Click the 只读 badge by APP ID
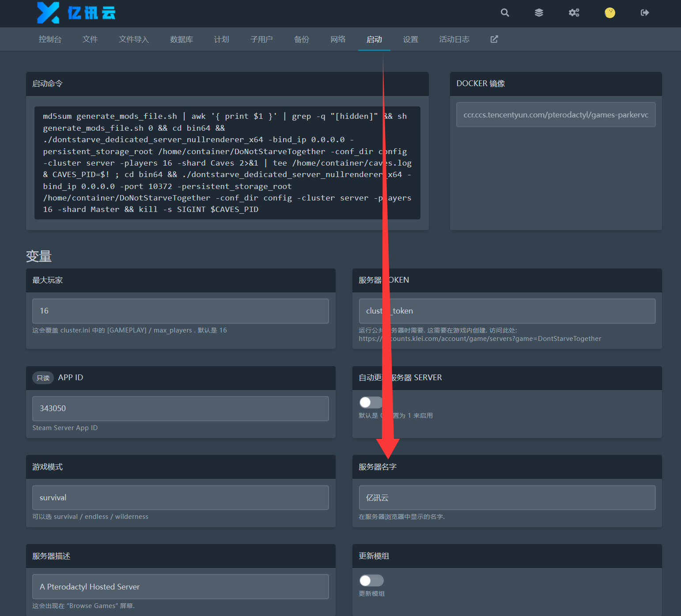 click(43, 378)
